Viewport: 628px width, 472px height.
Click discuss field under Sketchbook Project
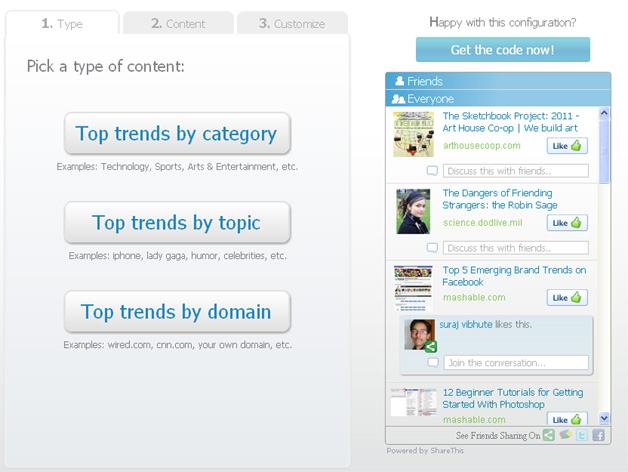click(x=515, y=171)
